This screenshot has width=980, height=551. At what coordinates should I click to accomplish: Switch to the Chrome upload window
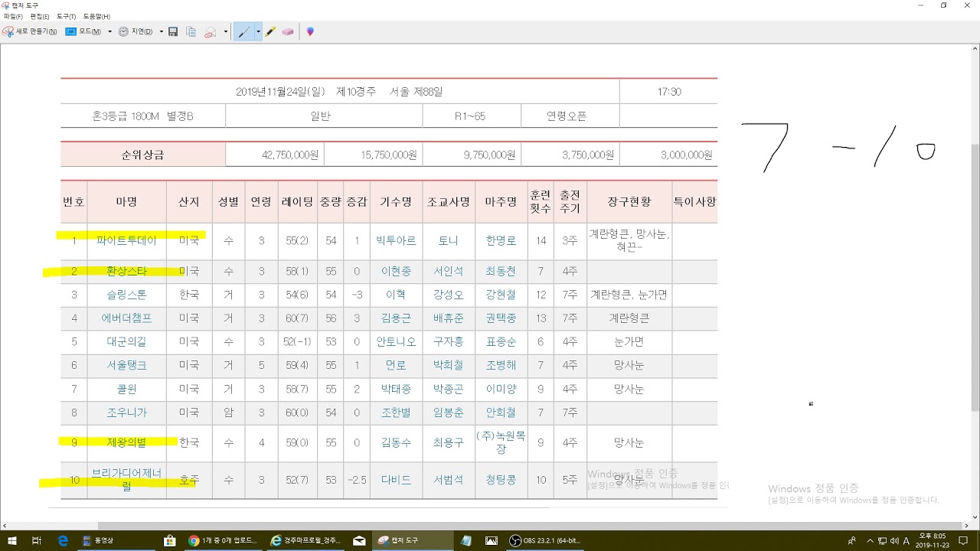(x=224, y=540)
